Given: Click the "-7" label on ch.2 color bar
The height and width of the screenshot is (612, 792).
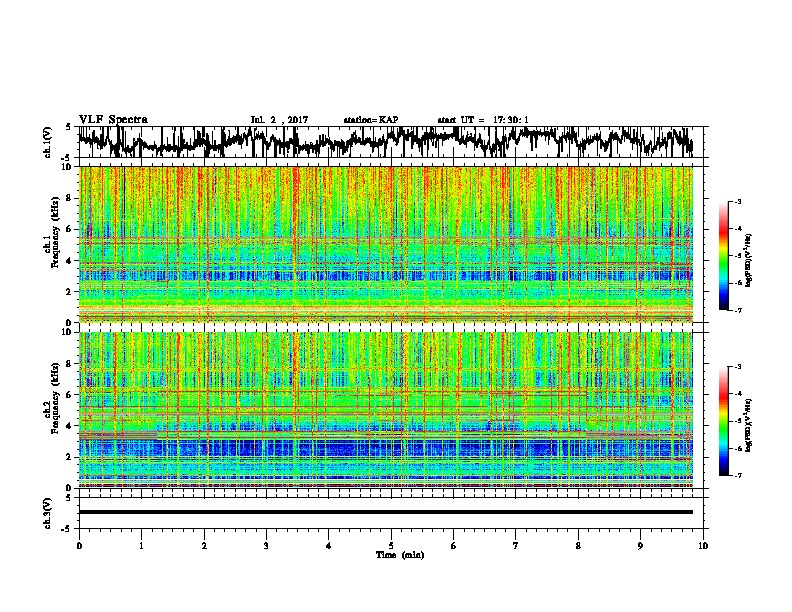Looking at the screenshot, I should [738, 475].
